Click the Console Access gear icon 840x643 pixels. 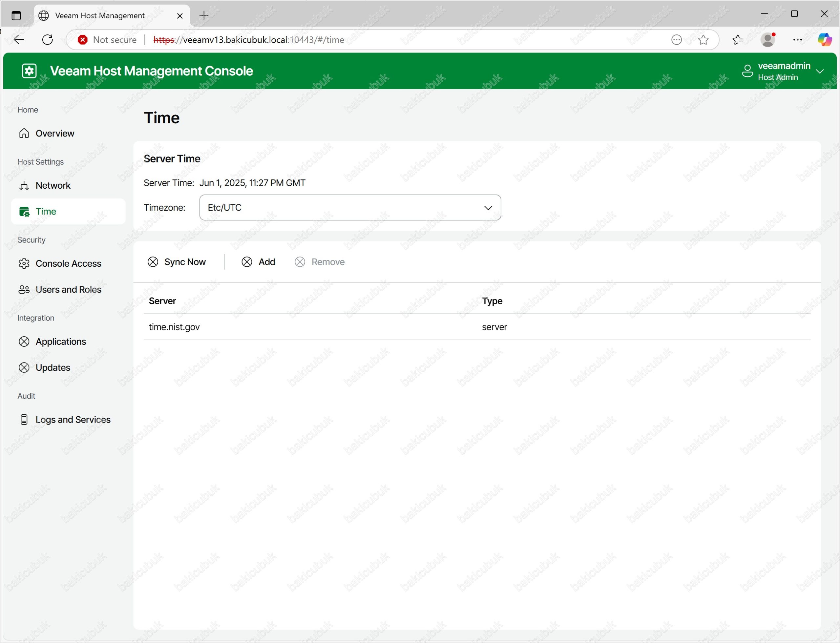(24, 264)
